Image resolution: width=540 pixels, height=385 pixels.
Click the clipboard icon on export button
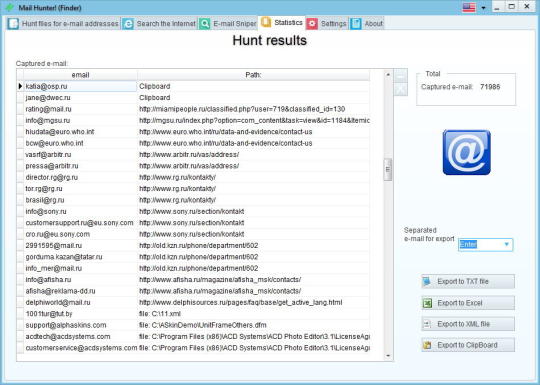coord(427,345)
